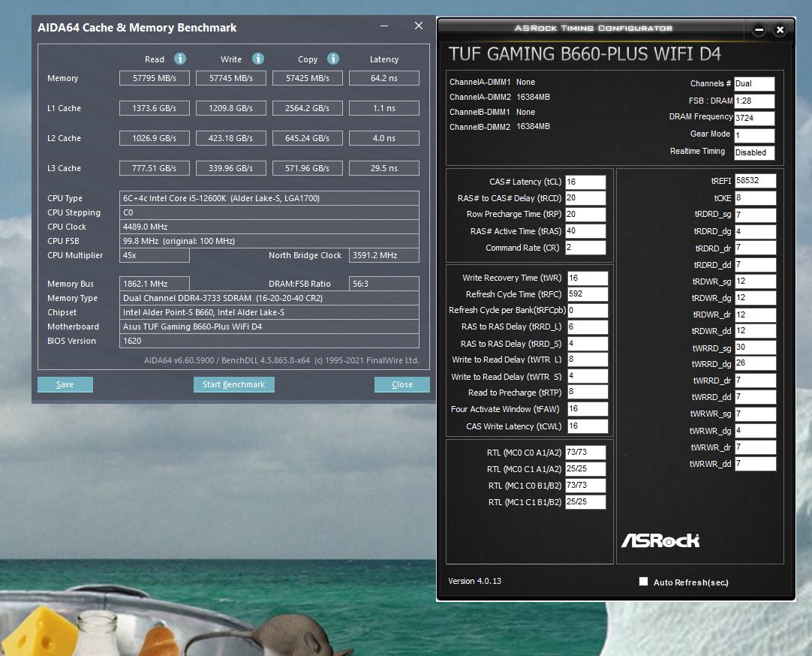Open the Read info icon in AIDA64
This screenshot has width=812, height=656.
[x=179, y=59]
